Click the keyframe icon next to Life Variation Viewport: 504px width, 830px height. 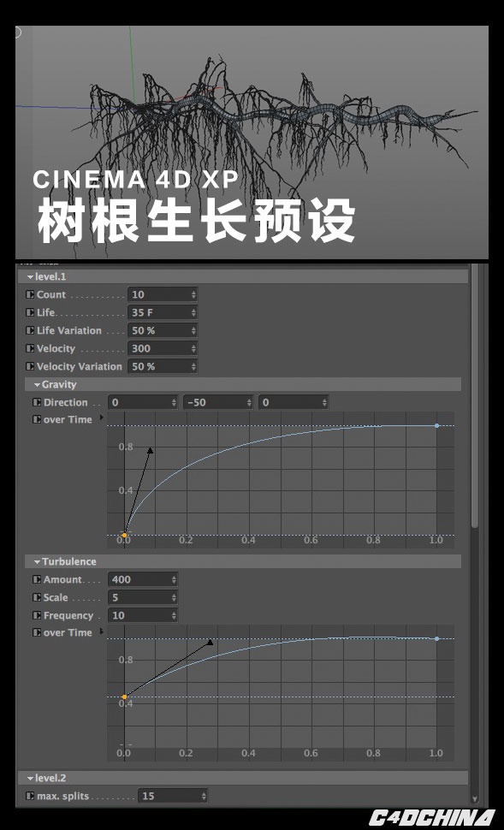[30, 330]
